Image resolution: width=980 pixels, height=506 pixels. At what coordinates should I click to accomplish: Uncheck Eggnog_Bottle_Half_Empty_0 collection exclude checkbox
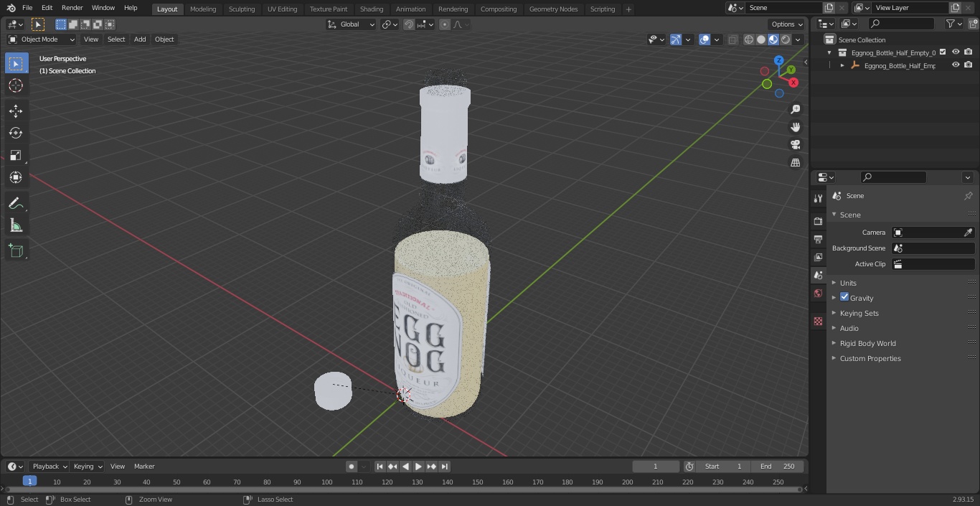(943, 52)
